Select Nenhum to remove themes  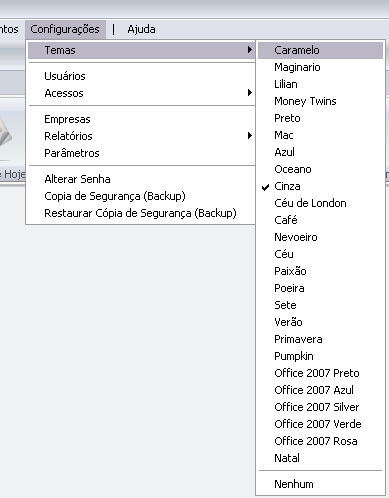tap(320, 484)
